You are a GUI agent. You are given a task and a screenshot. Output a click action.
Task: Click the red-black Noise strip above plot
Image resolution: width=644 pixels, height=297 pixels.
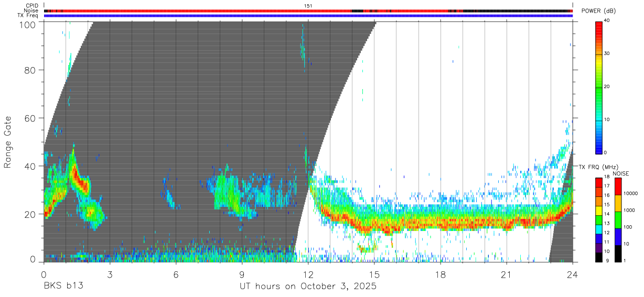pyautogui.click(x=308, y=10)
